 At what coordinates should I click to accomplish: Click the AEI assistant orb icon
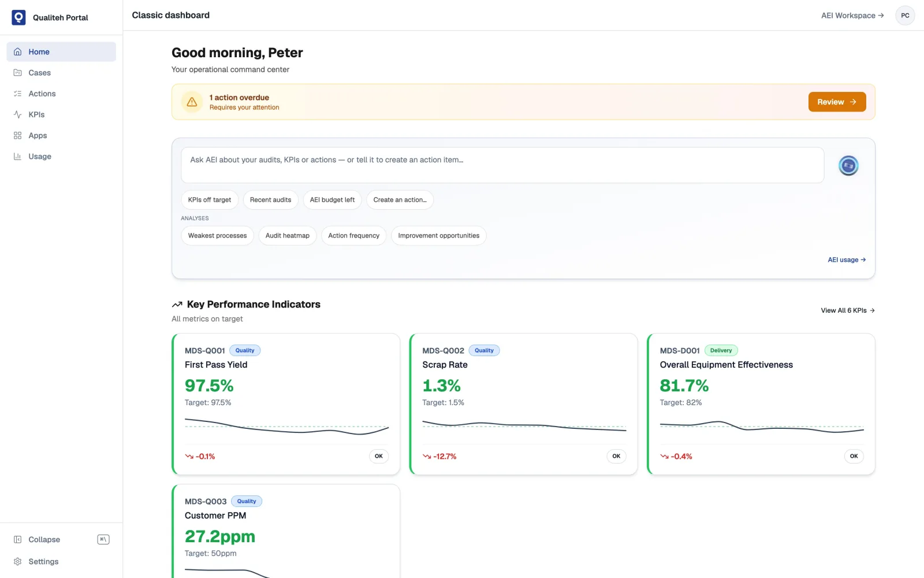(848, 166)
